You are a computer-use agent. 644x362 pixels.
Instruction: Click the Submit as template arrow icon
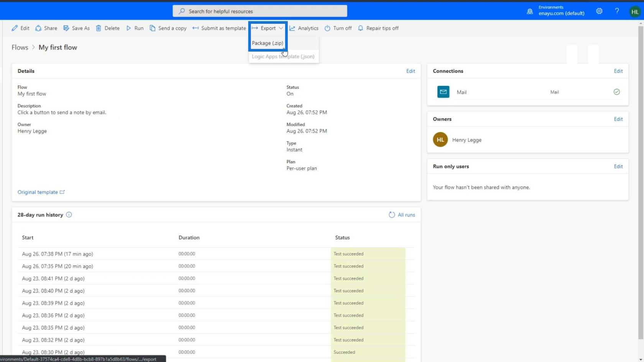[x=195, y=28]
